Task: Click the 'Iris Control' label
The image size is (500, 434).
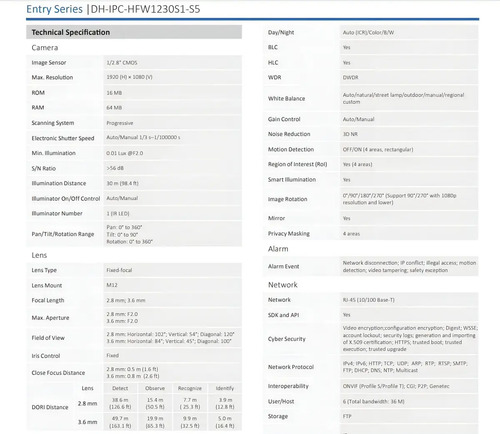Action: coord(46,356)
